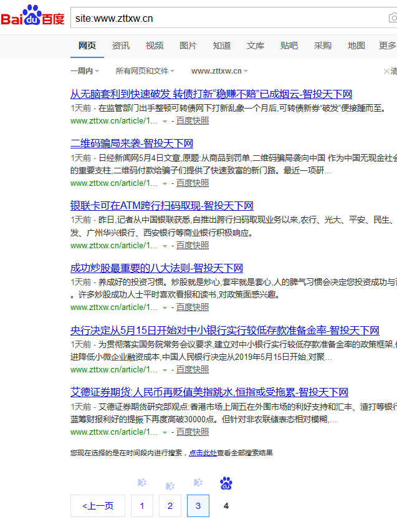This screenshot has height=532, width=397.
Task: Go to previous page with <上一页
Action: coord(98,506)
